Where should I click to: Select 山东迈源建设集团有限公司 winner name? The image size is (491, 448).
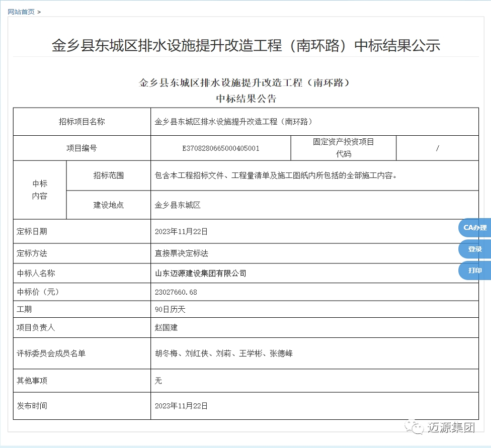point(200,274)
